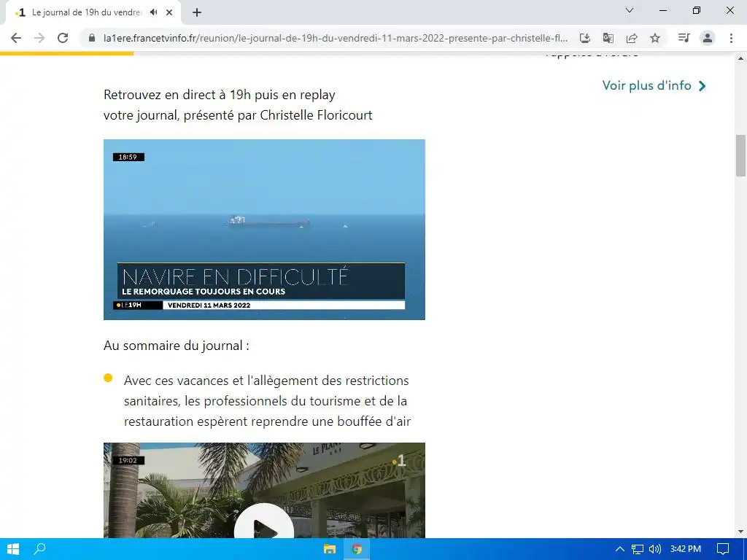Open the Navire en difficulté video thumbnail
The height and width of the screenshot is (560, 747).
click(264, 230)
